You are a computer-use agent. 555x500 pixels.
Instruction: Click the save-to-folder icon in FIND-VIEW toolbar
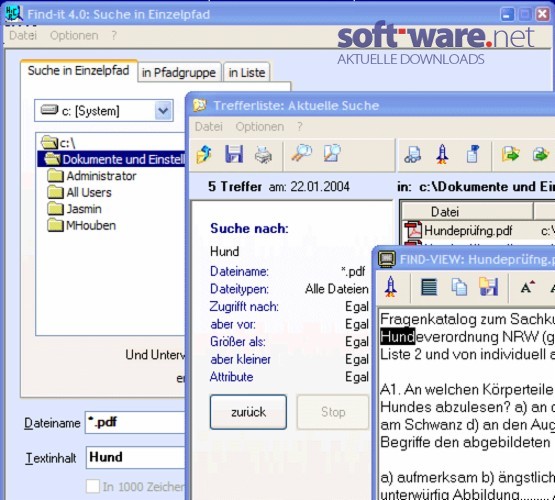pyautogui.click(x=489, y=287)
